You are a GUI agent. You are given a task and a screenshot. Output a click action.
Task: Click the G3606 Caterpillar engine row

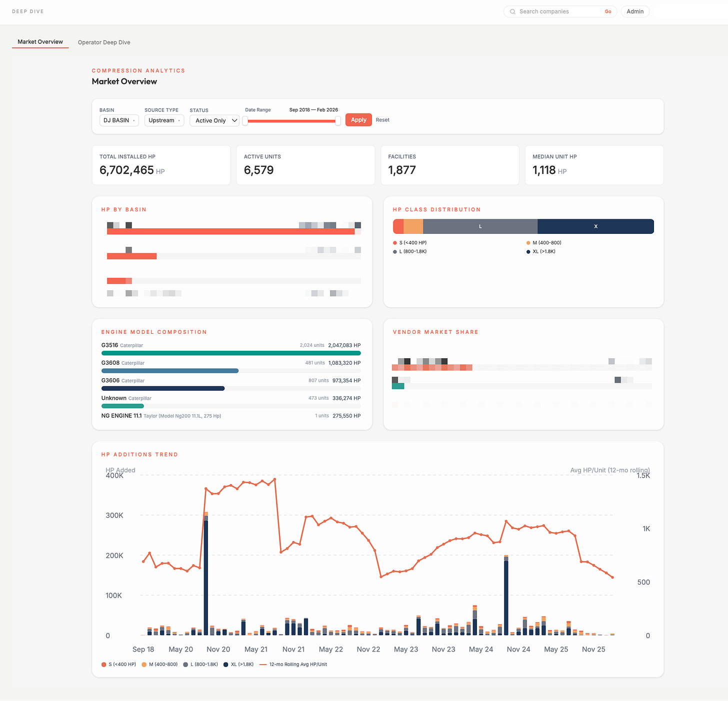[231, 384]
